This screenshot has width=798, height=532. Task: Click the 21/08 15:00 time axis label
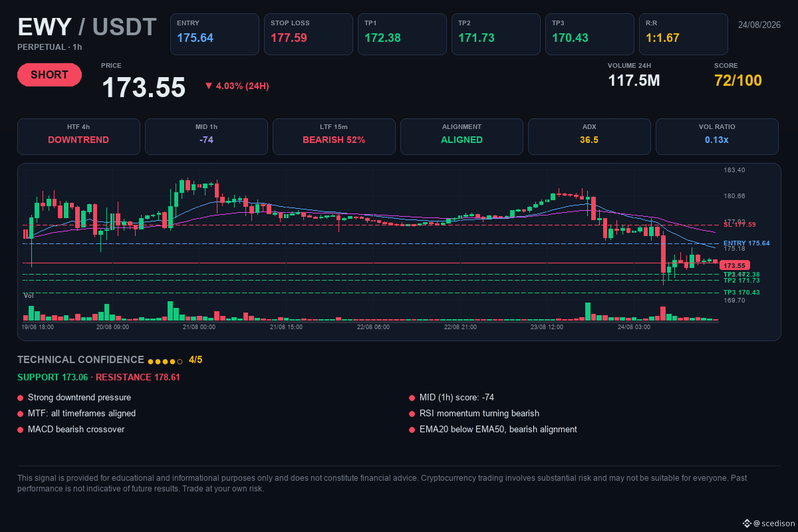pos(286,327)
